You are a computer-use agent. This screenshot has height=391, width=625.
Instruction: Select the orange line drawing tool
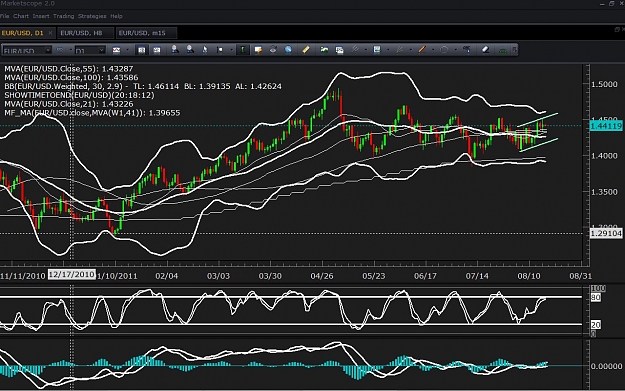click(422, 50)
